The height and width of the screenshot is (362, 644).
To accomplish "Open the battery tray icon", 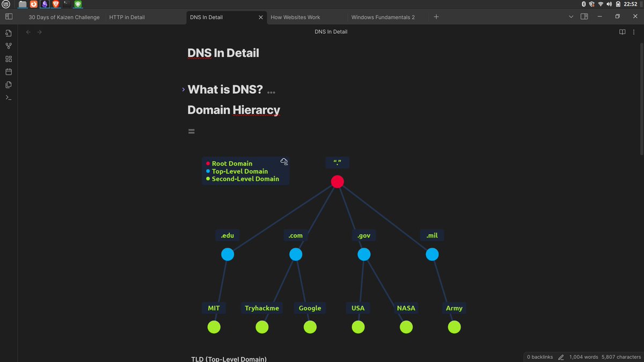I will click(618, 4).
